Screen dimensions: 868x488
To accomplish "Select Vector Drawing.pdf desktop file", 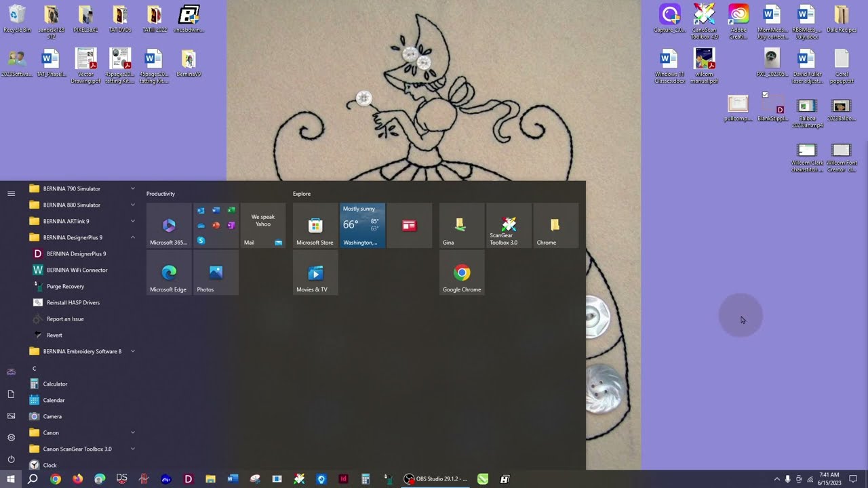I will 85,66.
